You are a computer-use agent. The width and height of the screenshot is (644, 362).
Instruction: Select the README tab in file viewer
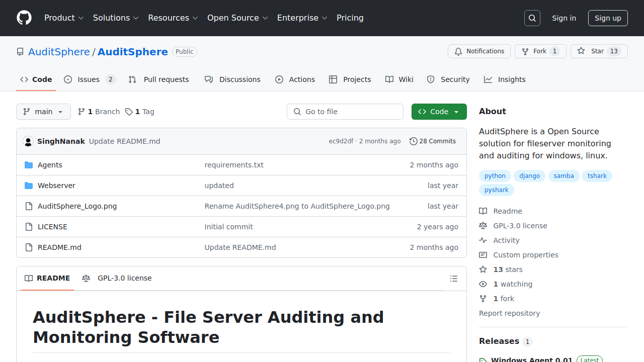(47, 278)
